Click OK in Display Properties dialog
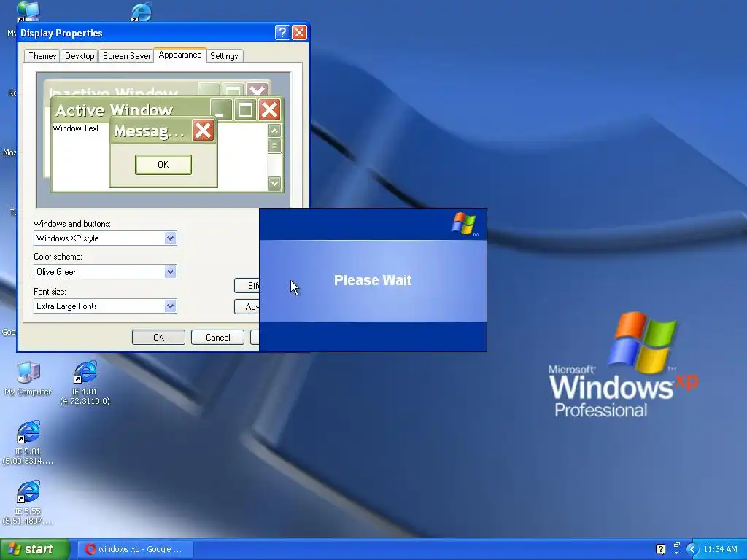747x560 pixels. [158, 337]
